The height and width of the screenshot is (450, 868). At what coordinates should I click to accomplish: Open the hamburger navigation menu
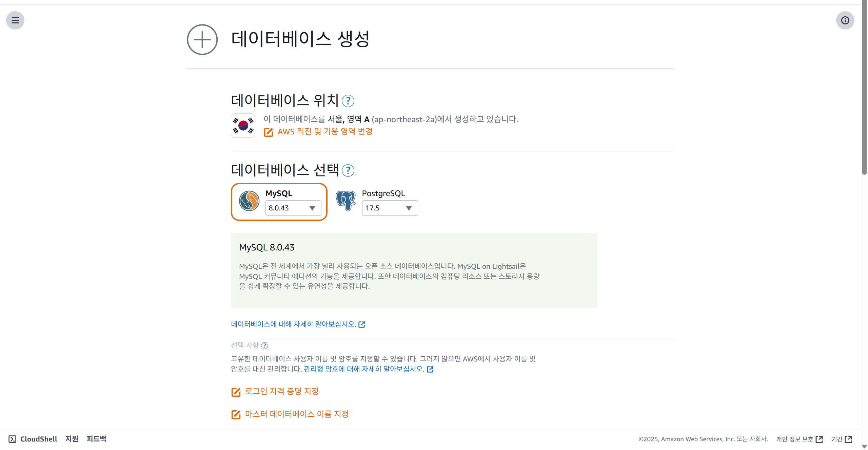coord(15,20)
